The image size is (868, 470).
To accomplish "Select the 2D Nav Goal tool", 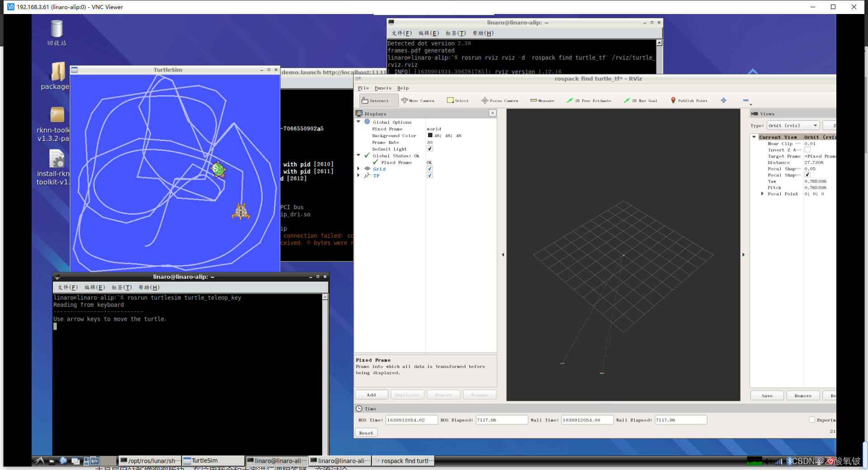I will click(x=640, y=100).
